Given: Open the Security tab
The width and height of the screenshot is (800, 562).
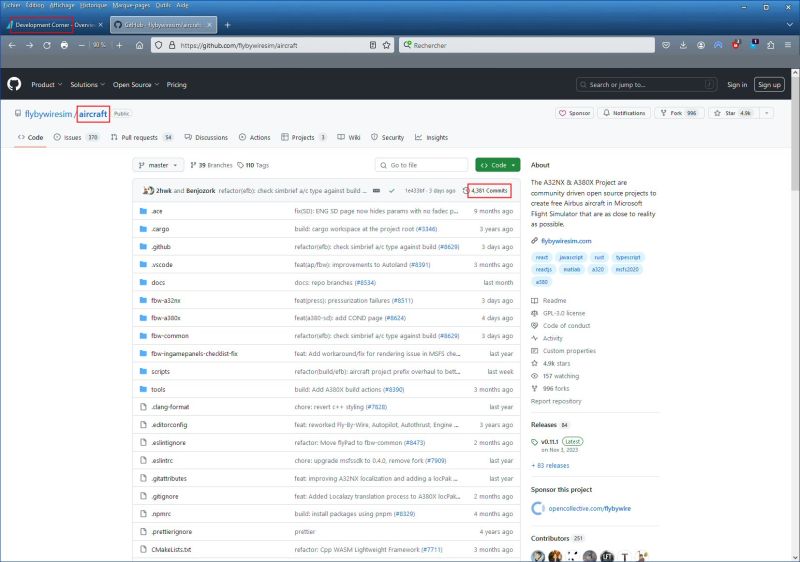Looking at the screenshot, I should point(387,137).
